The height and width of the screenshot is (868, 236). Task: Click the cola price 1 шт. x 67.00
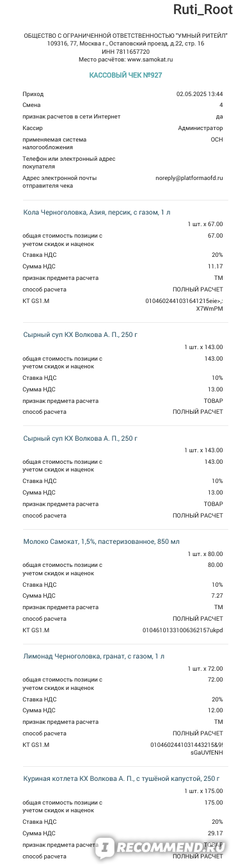coord(204,224)
